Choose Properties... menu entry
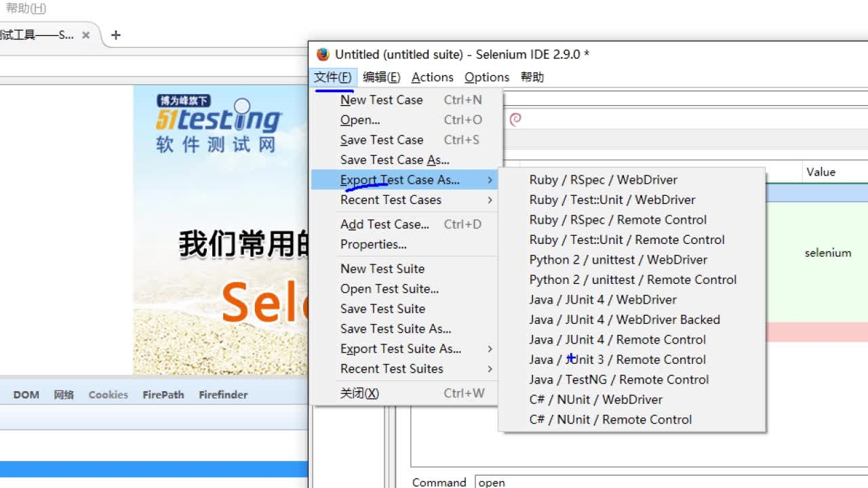The image size is (868, 488). [406, 244]
